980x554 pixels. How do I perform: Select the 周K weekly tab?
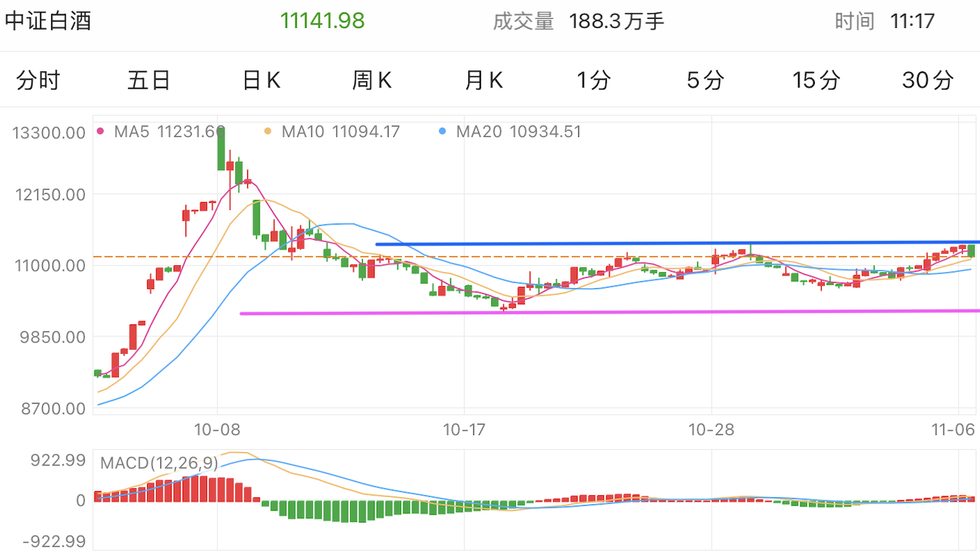[x=372, y=80]
